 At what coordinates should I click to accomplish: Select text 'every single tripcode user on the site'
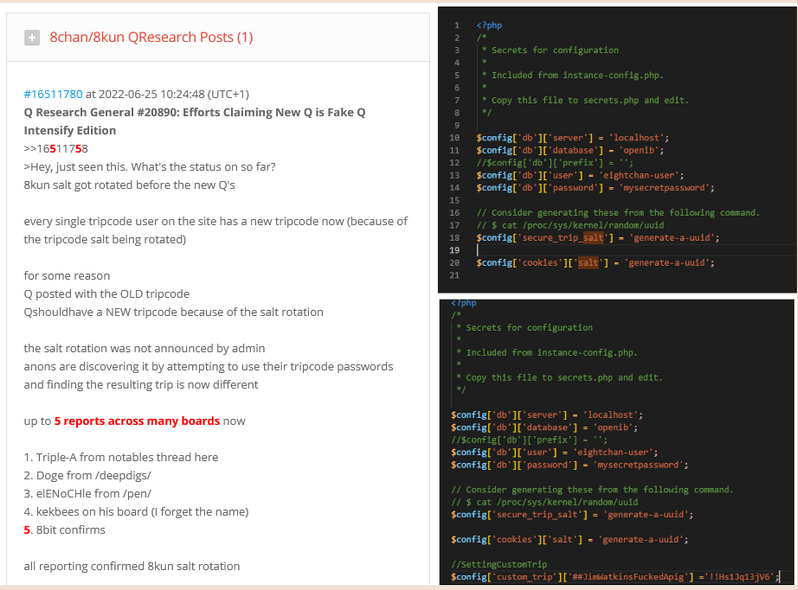coord(216,230)
